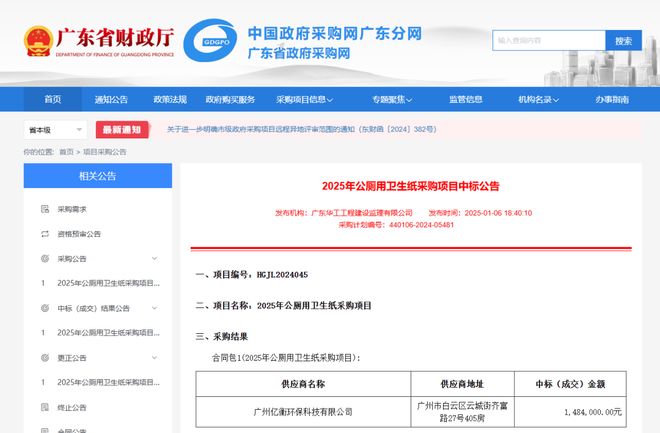
Task: Collapse the 中标（成交）结果公告 section chevron
Action: [x=154, y=308]
